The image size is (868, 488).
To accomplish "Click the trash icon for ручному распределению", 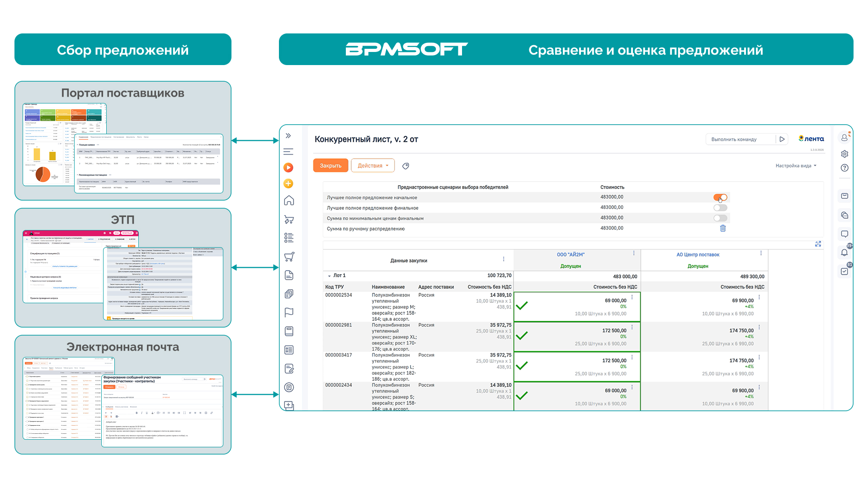I will coord(723,228).
